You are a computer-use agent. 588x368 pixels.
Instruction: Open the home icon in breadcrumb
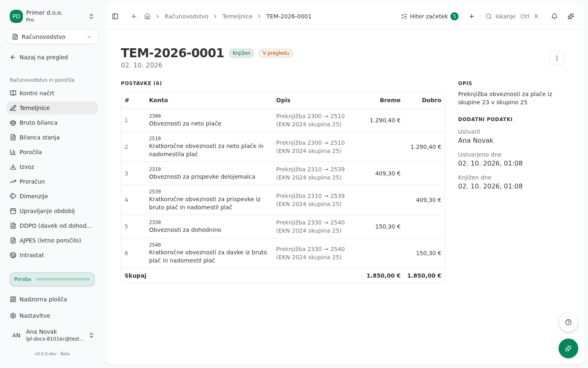(147, 16)
